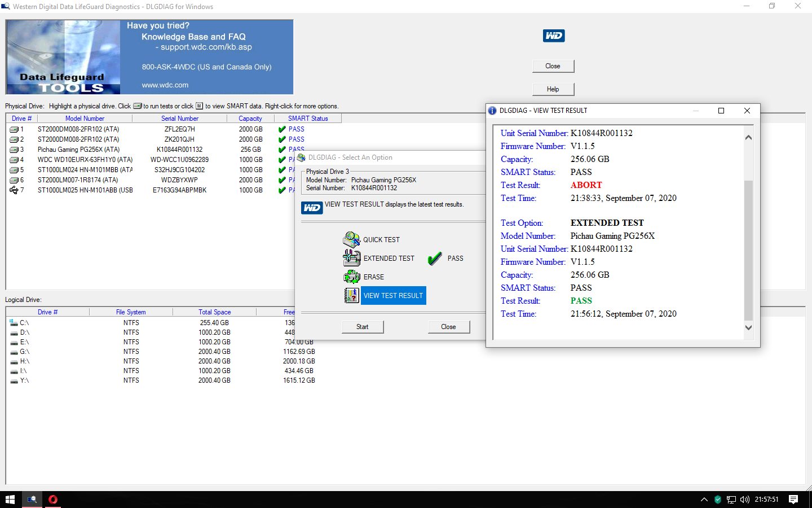Click Close in Select An Option dialog
The image size is (812, 508).
tap(448, 327)
